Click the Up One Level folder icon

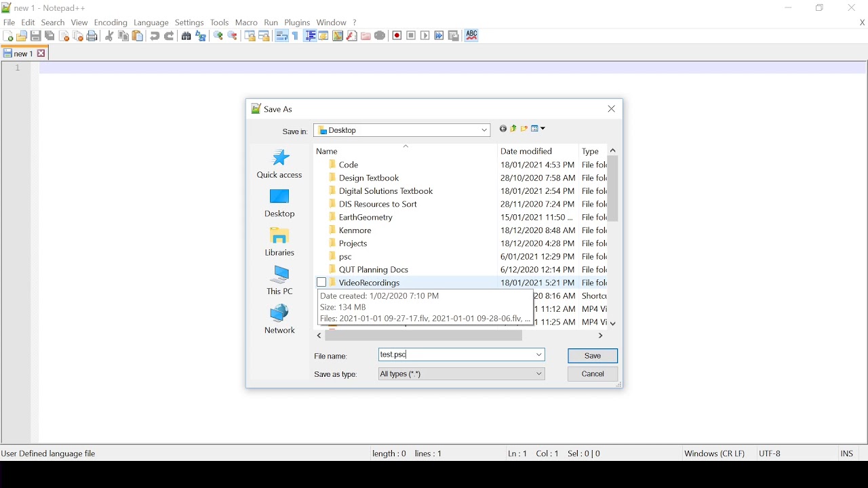coord(513,129)
